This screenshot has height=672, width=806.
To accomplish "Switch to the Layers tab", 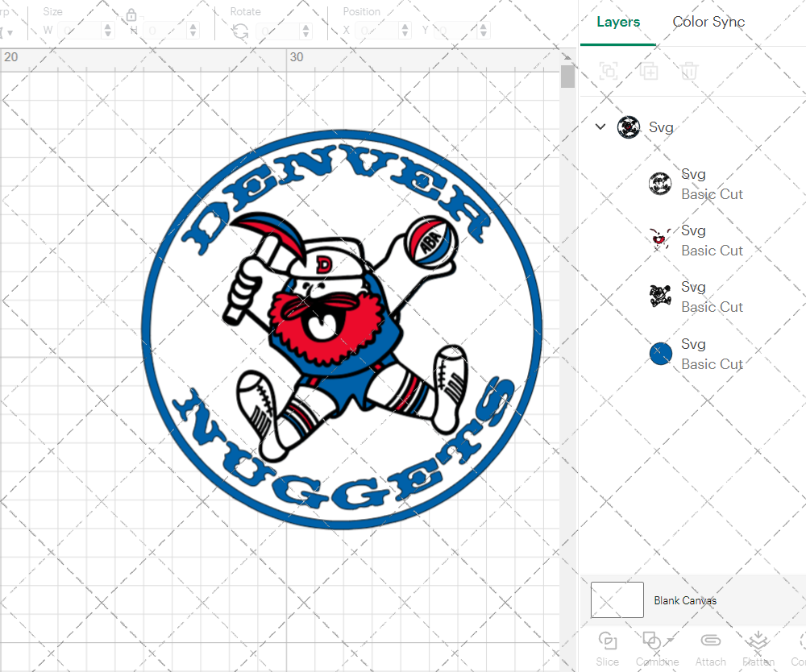I will click(618, 22).
